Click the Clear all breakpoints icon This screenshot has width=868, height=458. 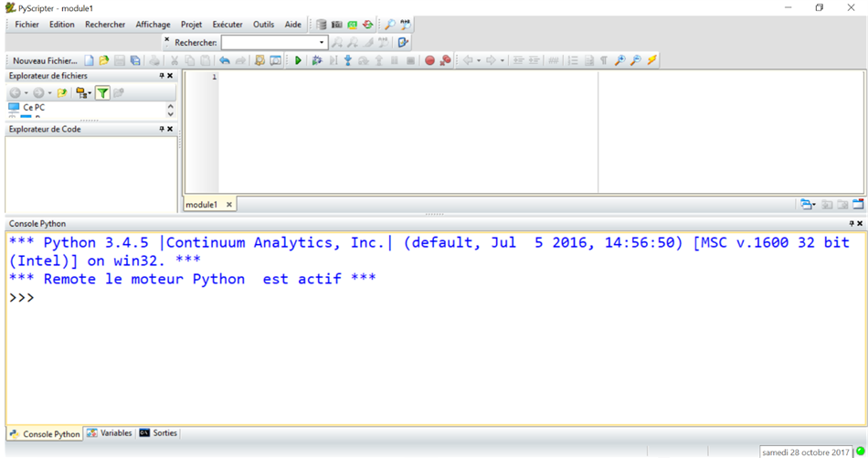coord(445,60)
